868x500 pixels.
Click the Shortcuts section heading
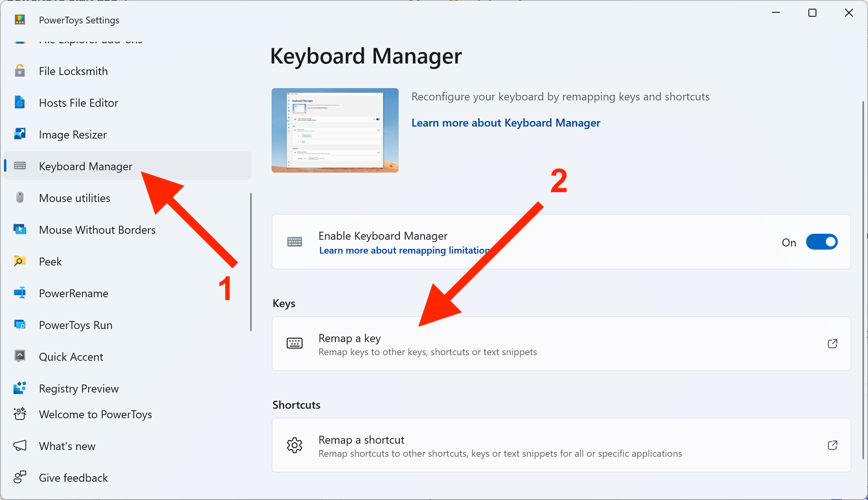click(x=296, y=405)
